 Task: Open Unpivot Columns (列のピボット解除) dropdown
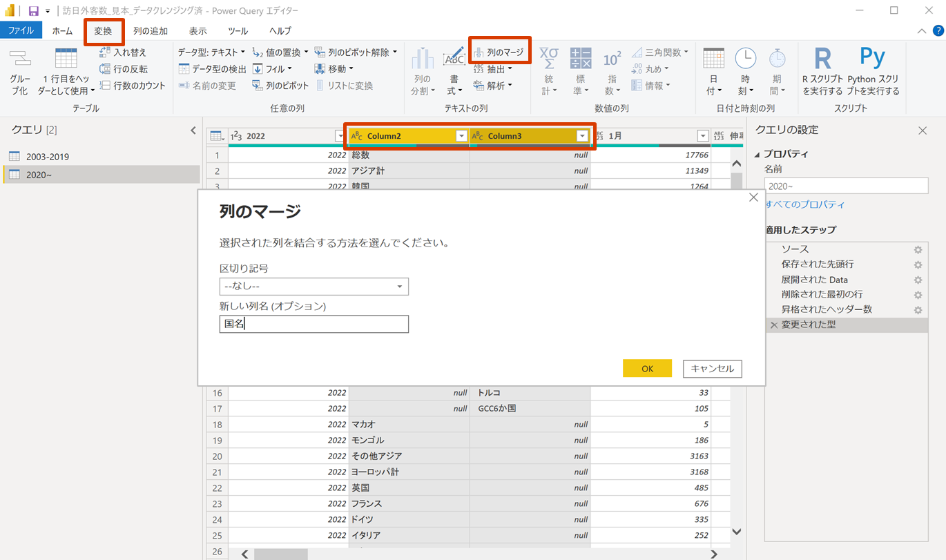[x=356, y=52]
